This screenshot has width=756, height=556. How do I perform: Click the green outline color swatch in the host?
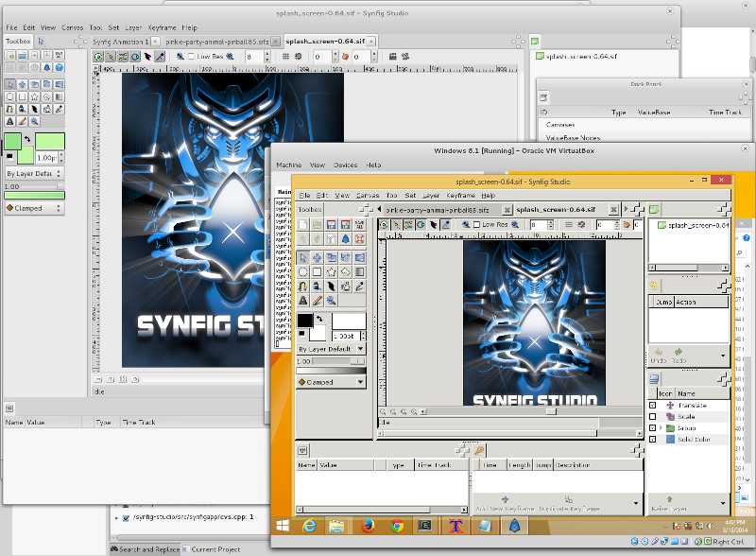pyautogui.click(x=14, y=141)
